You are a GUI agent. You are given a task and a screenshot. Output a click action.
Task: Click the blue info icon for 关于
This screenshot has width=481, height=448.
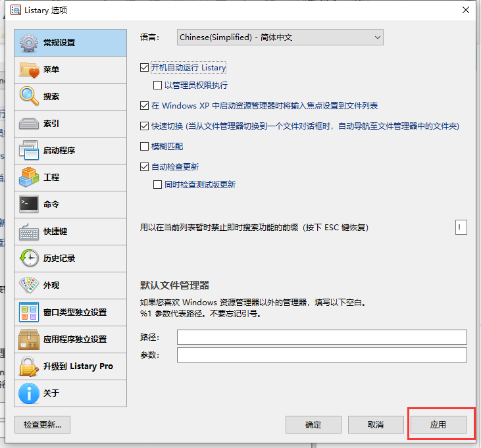(x=29, y=393)
